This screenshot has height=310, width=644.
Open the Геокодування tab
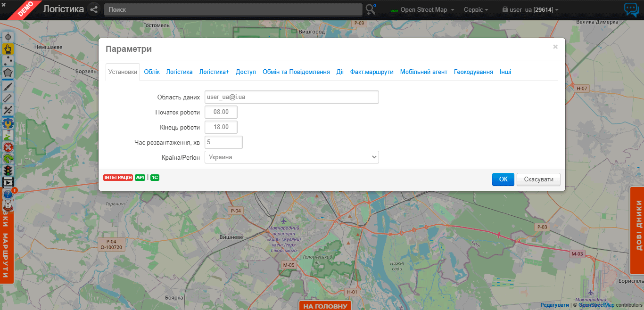coord(473,72)
